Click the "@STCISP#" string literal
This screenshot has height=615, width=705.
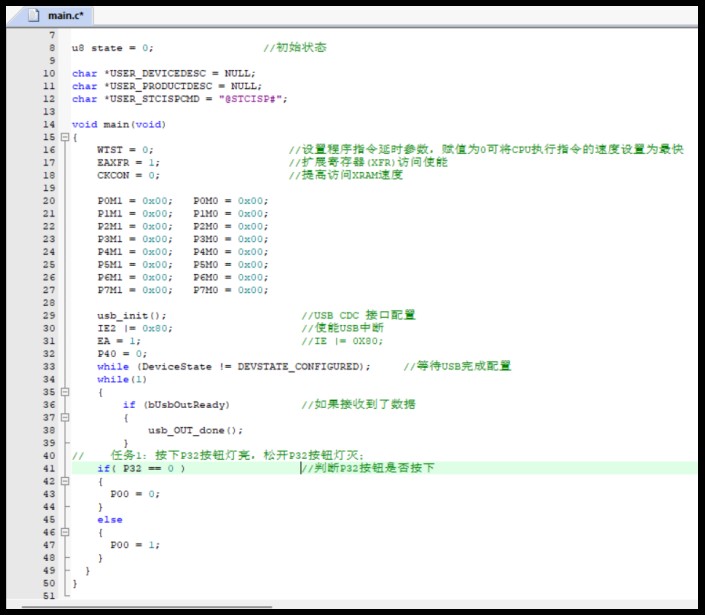(x=250, y=99)
